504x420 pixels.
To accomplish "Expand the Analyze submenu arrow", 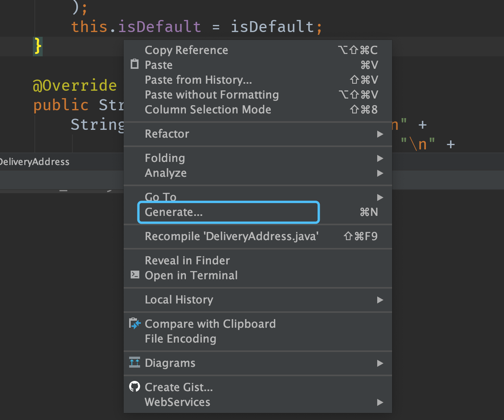I will click(x=380, y=173).
